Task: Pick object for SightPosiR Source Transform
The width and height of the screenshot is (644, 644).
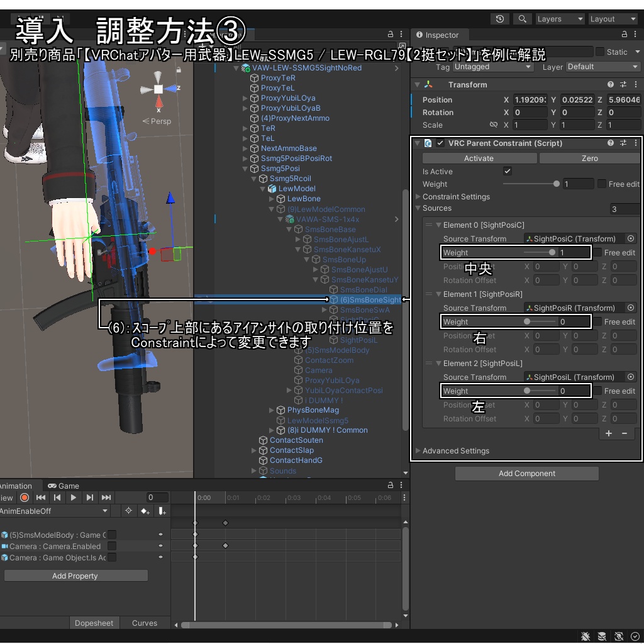Action: pyautogui.click(x=630, y=308)
